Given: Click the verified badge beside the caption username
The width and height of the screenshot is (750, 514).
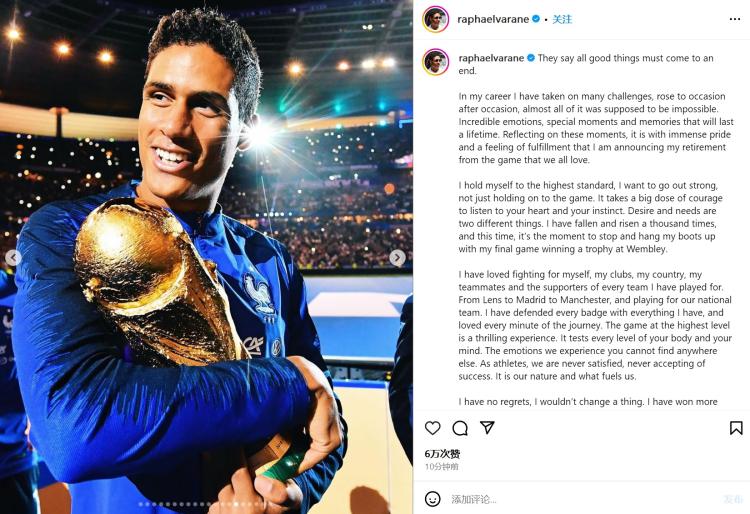Looking at the screenshot, I should tap(531, 58).
